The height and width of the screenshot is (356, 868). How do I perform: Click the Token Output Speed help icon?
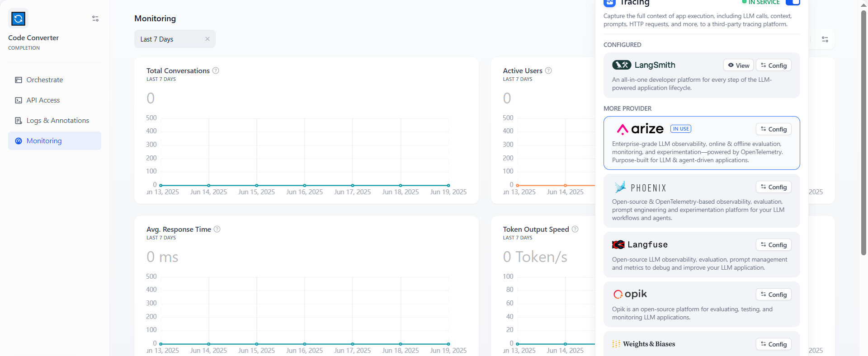click(575, 229)
